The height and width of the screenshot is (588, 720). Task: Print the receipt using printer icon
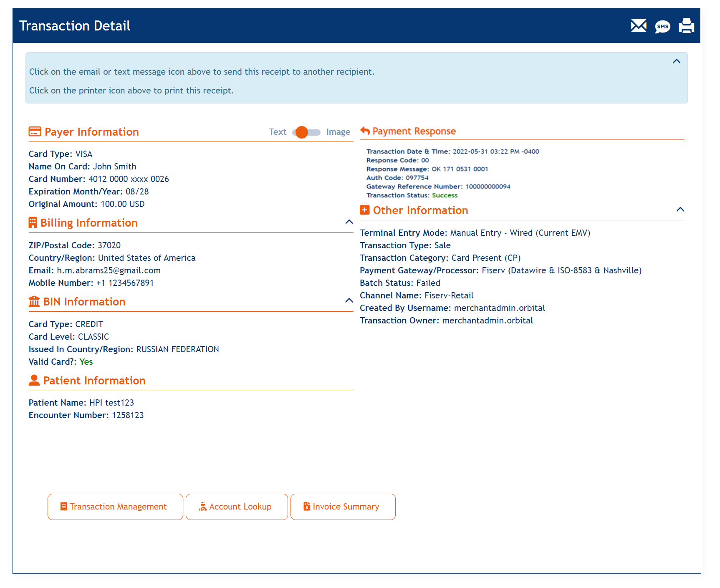coord(686,26)
